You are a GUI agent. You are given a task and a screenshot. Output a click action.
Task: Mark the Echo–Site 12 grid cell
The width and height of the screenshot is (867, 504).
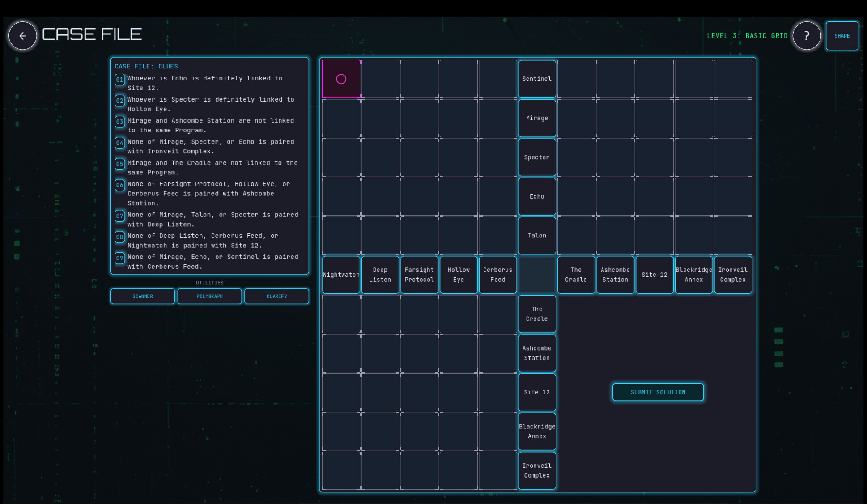(x=654, y=196)
